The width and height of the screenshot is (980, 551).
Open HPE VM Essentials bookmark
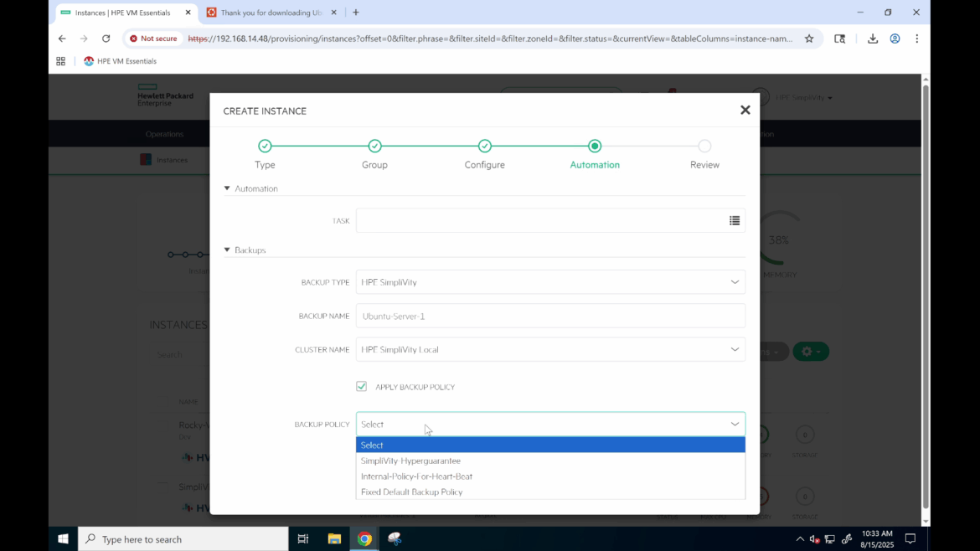[x=120, y=61]
